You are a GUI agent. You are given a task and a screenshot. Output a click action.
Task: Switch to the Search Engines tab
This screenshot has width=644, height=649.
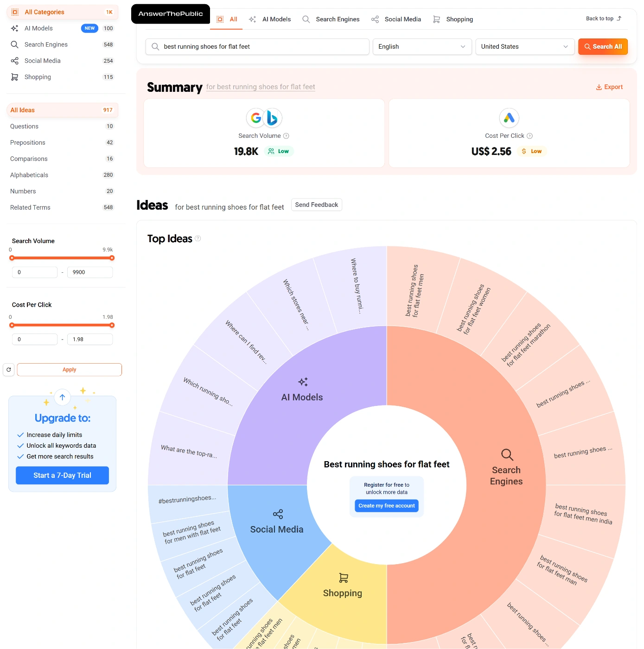click(x=331, y=19)
